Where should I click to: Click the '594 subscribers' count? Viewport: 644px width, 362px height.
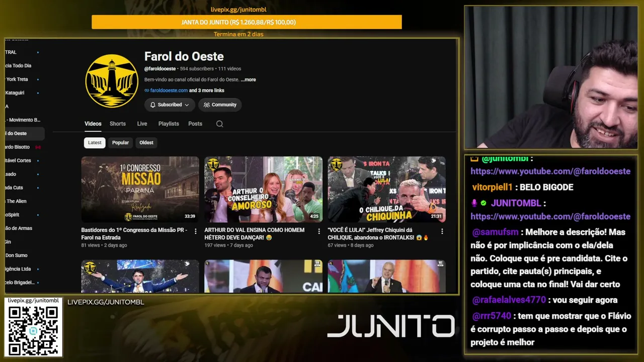pyautogui.click(x=197, y=69)
